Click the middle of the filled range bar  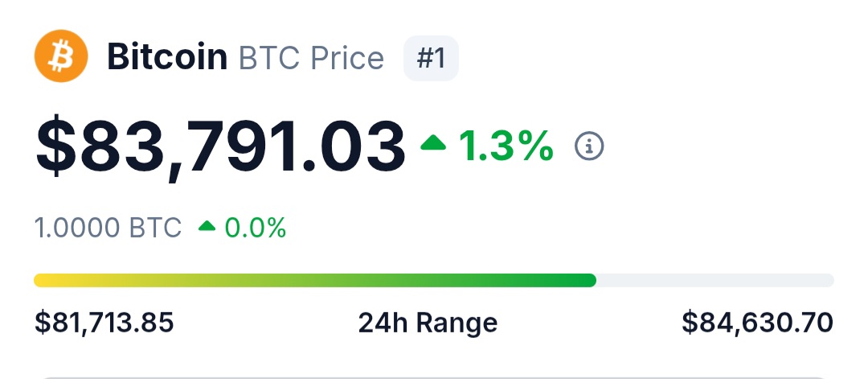point(315,280)
